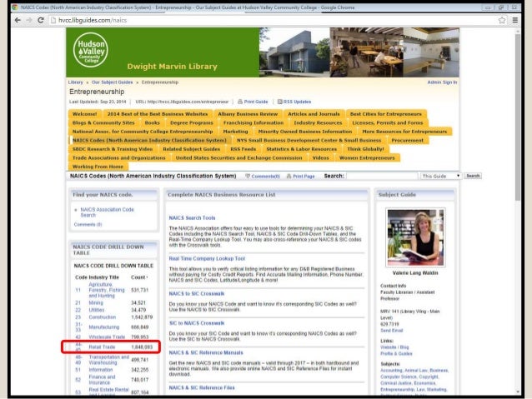Click the RSS Updates feed icon
Image resolution: width=532 pixels, height=399 pixels.
pyautogui.click(x=280, y=102)
